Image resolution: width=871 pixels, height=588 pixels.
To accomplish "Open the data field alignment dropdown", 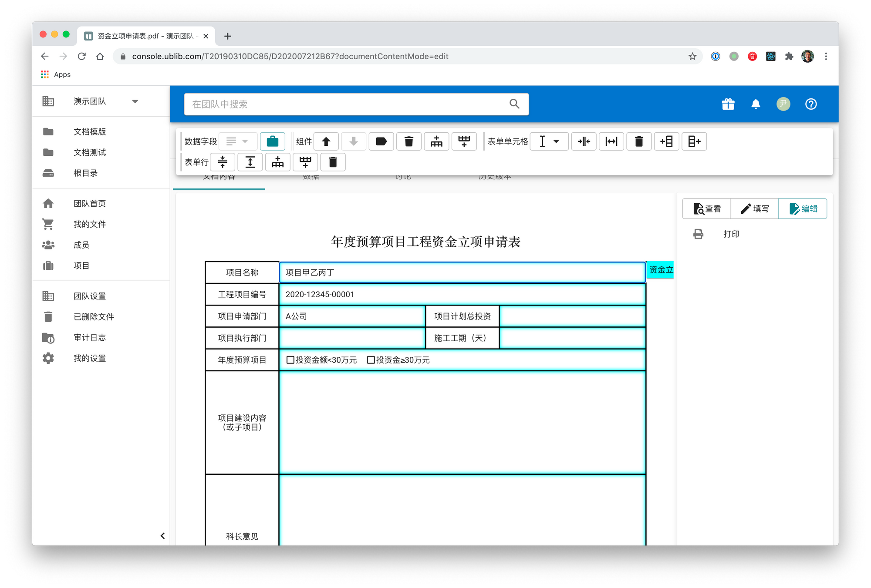I will click(x=237, y=141).
